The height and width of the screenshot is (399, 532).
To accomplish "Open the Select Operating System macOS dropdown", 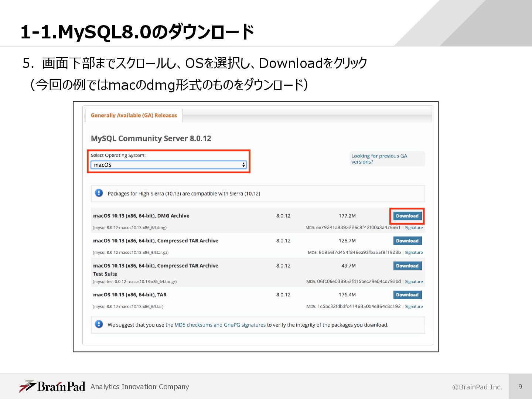I will [169, 165].
